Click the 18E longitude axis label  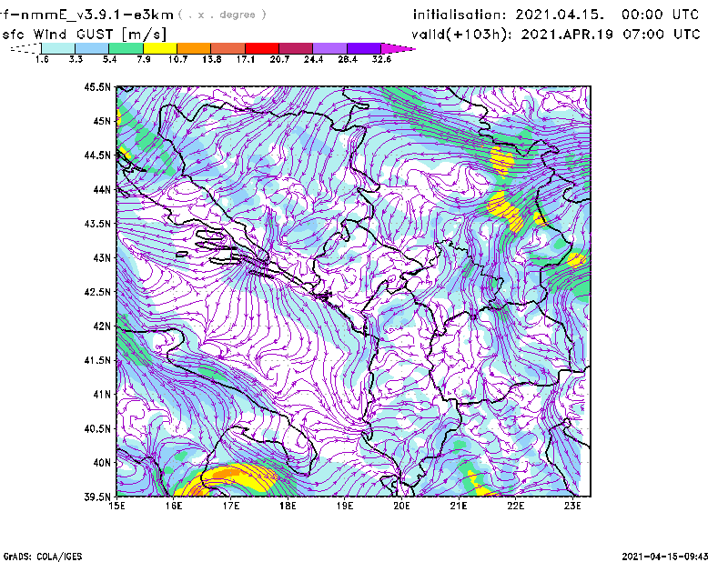(288, 506)
